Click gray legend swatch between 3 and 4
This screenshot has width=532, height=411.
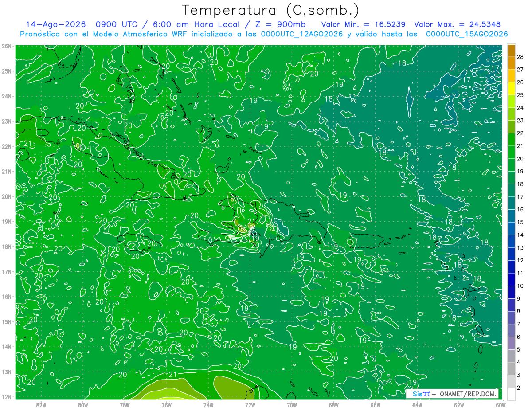click(x=511, y=368)
